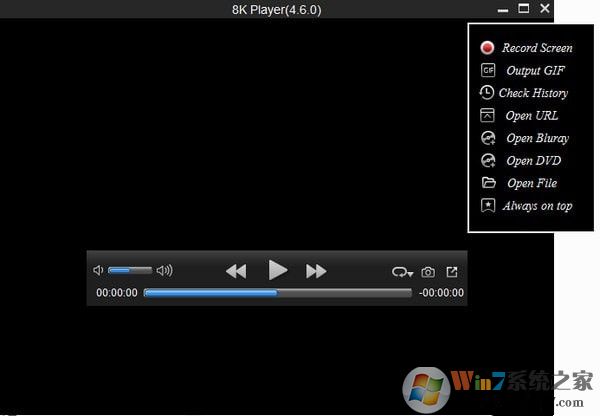The width and height of the screenshot is (600, 416).
Task: Select Open URL menu item
Action: [x=532, y=116]
